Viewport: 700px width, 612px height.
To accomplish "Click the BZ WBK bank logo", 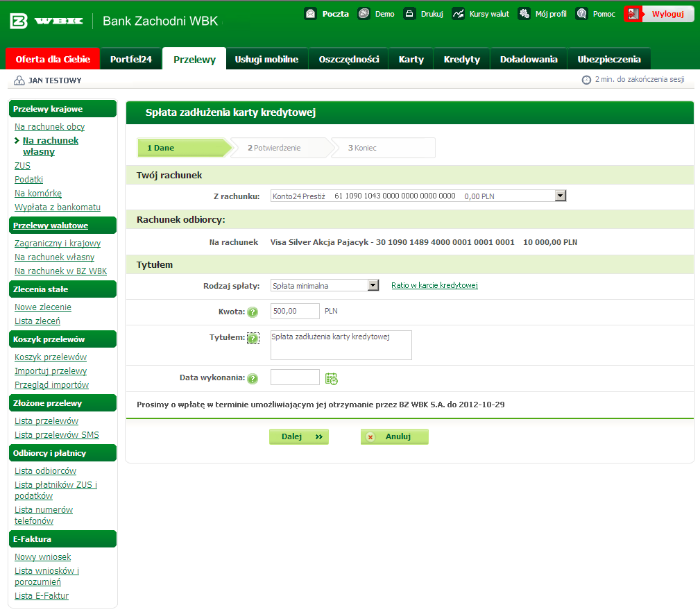I will pyautogui.click(x=46, y=21).
